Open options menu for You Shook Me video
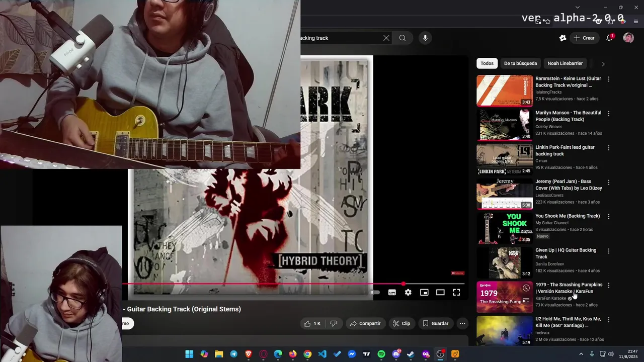The image size is (644, 362). [609, 216]
